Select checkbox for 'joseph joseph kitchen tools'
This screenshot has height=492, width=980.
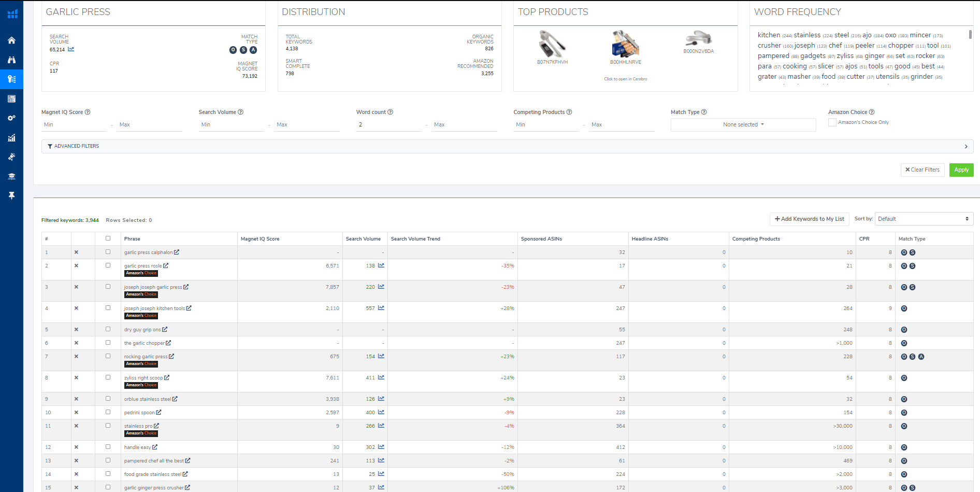(x=108, y=308)
